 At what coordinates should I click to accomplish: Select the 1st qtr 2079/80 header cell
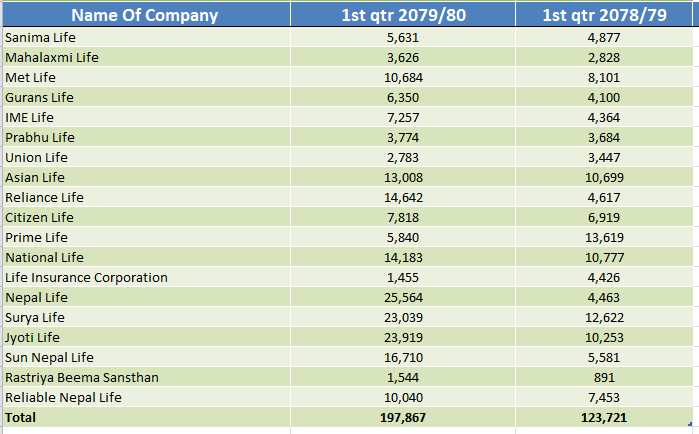tap(403, 15)
